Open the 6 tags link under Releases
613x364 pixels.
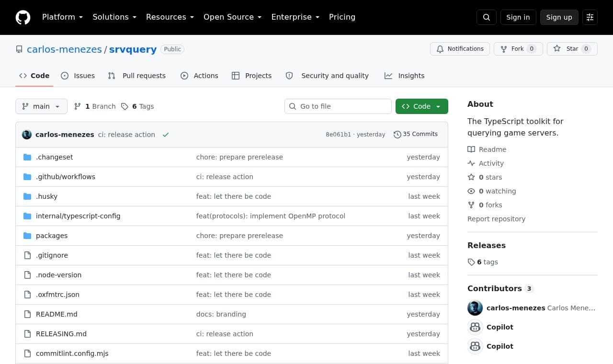click(x=483, y=262)
